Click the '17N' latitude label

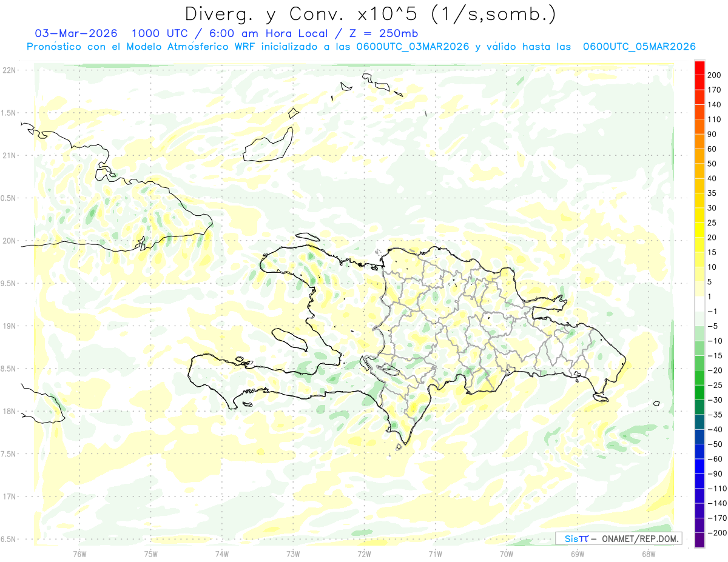(9, 497)
